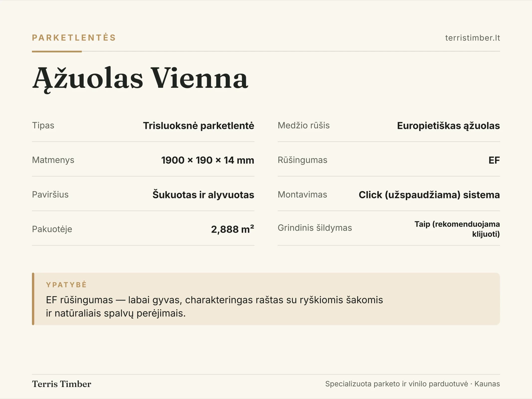This screenshot has width=532, height=399.
Task: Select the Matmenys label
Action: click(53, 160)
